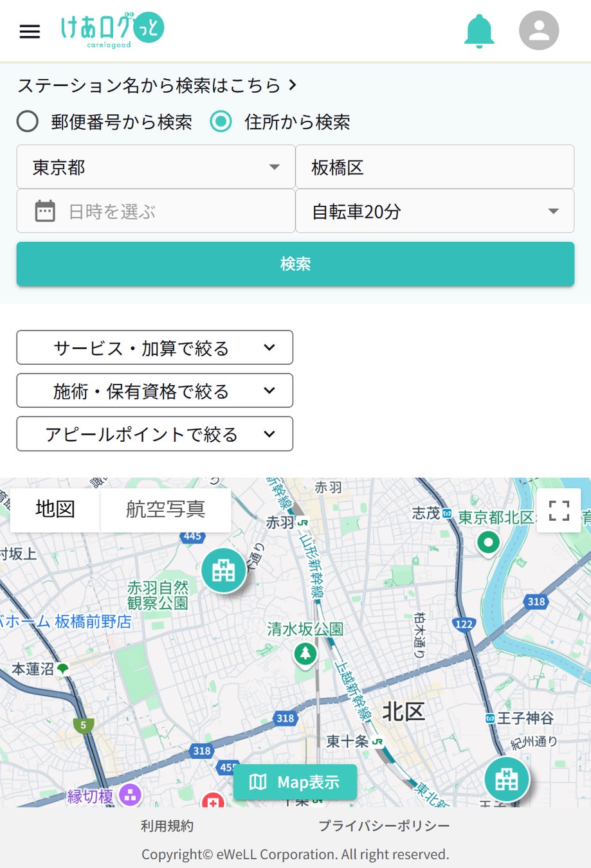Switch map to 航空写真 view
Image resolution: width=591 pixels, height=868 pixels.
click(166, 509)
